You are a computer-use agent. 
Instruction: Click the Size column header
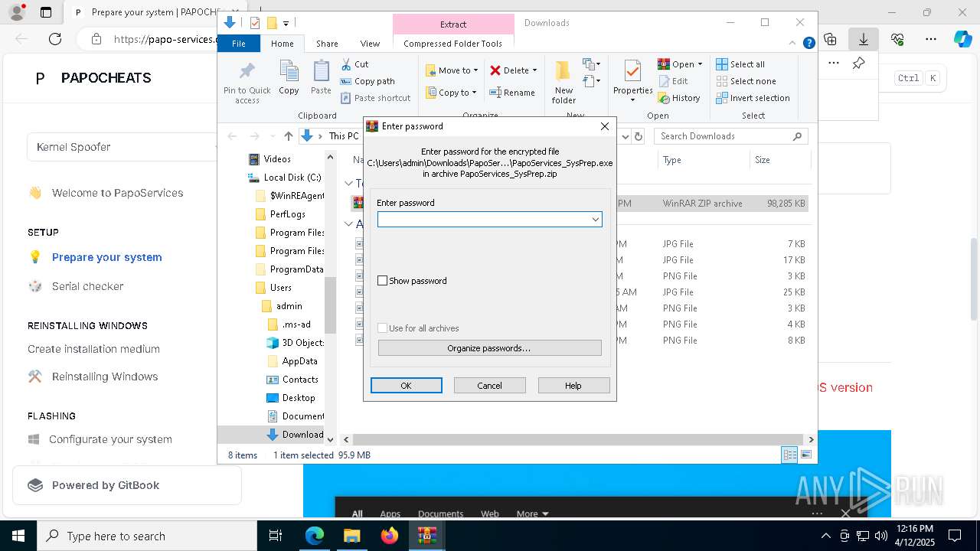(x=779, y=160)
